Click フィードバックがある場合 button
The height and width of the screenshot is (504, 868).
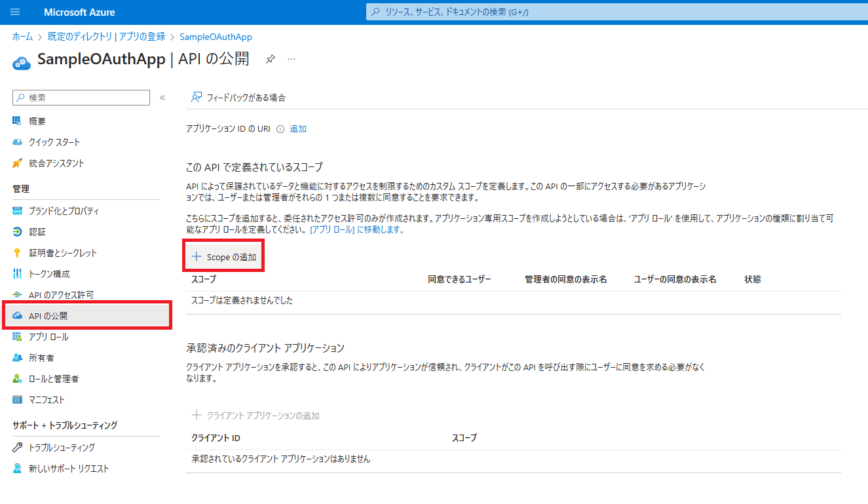(x=238, y=98)
